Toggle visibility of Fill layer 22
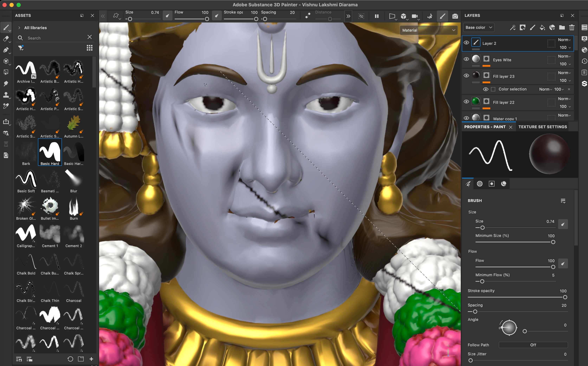The height and width of the screenshot is (366, 588). 466,102
